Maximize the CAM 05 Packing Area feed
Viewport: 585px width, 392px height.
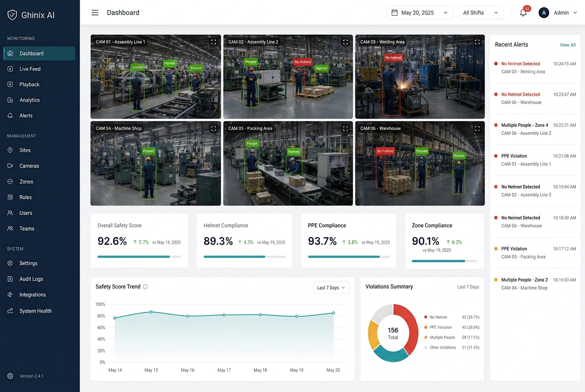345,129
